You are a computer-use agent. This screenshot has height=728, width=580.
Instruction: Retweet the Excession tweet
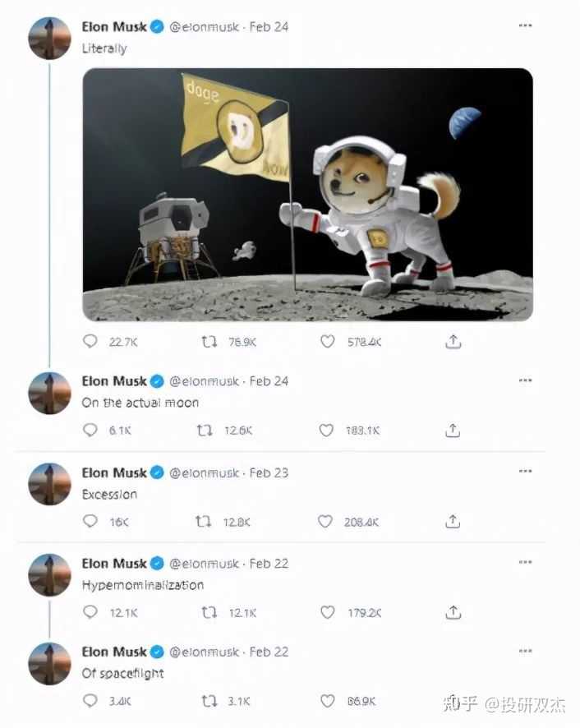204,522
